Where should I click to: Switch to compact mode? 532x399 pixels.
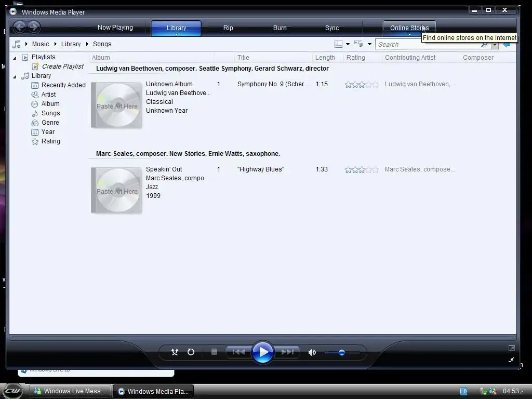[511, 360]
